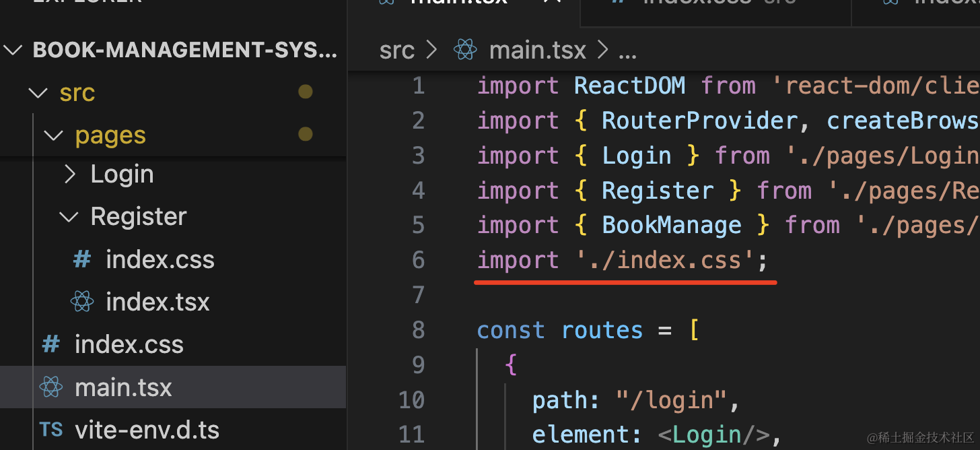Click the main.tsx breadcrumb segment
Viewport: 980px width, 450px height.
point(537,50)
